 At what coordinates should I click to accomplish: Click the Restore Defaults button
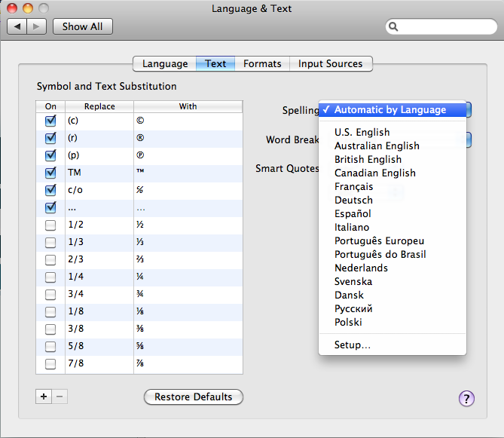[194, 397]
